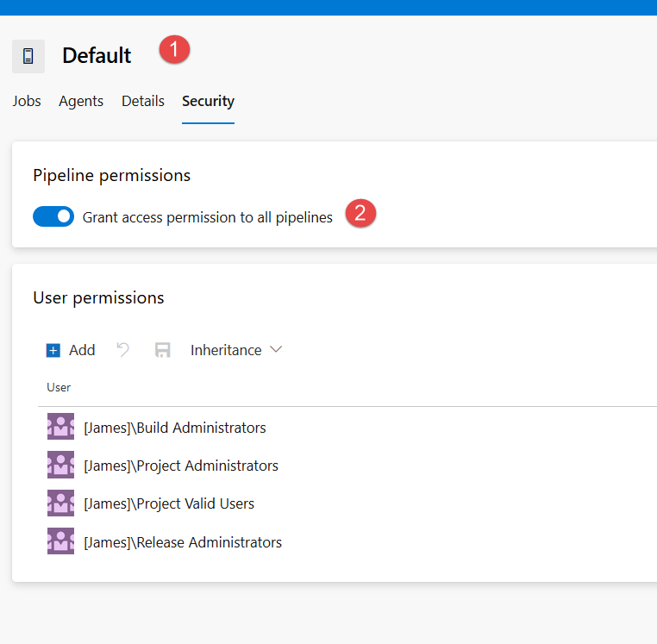Go to the Details tab
The image size is (657, 644).
coord(143,101)
